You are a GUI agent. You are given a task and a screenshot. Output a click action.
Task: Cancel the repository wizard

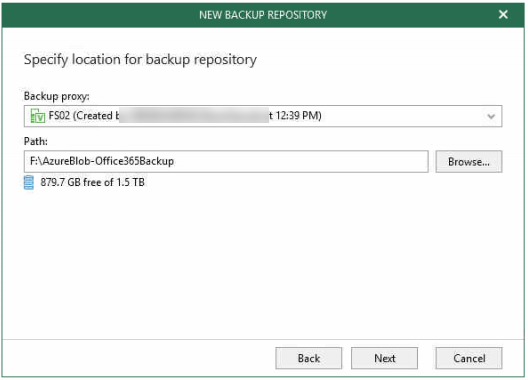(469, 358)
